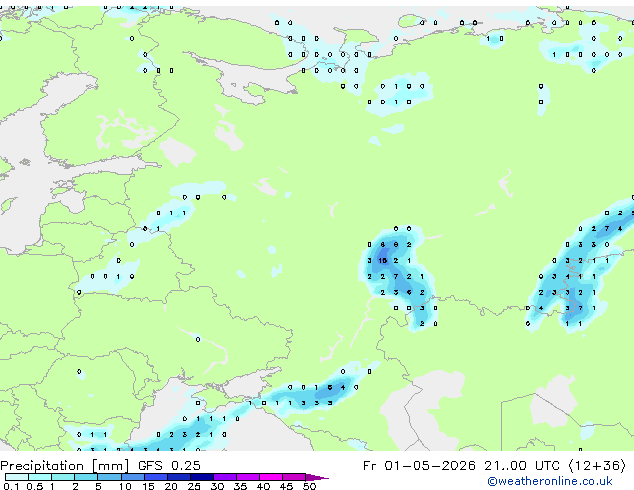
Task: Click the "Precipitation [mm]" title text
Action: [65, 466]
